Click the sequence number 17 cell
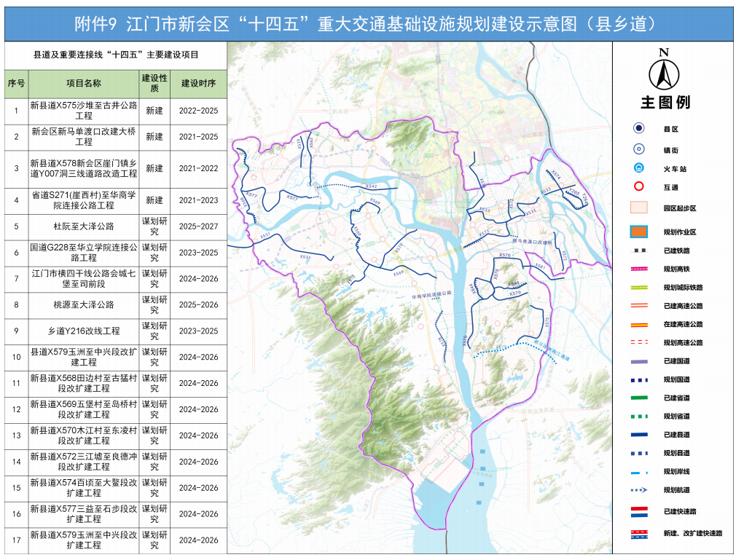736x560 pixels. (x=17, y=541)
